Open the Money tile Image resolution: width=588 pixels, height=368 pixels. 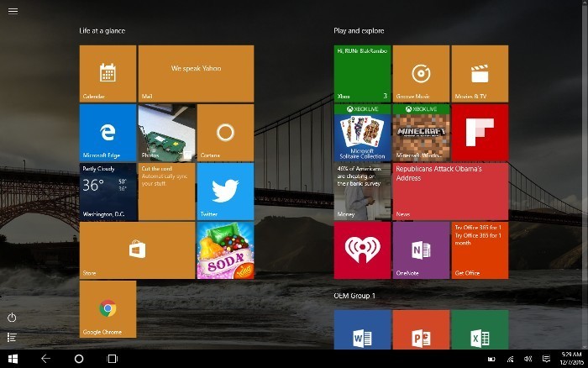[x=362, y=192]
